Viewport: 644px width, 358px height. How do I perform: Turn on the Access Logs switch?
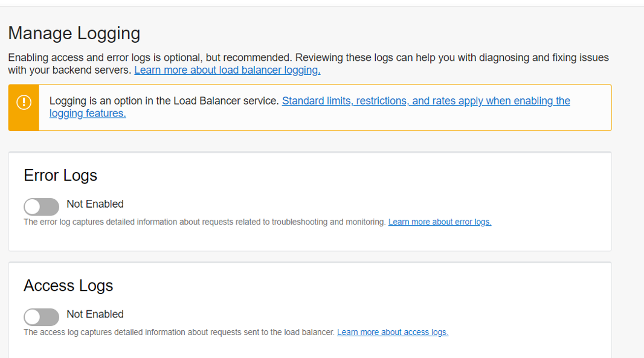(x=42, y=317)
